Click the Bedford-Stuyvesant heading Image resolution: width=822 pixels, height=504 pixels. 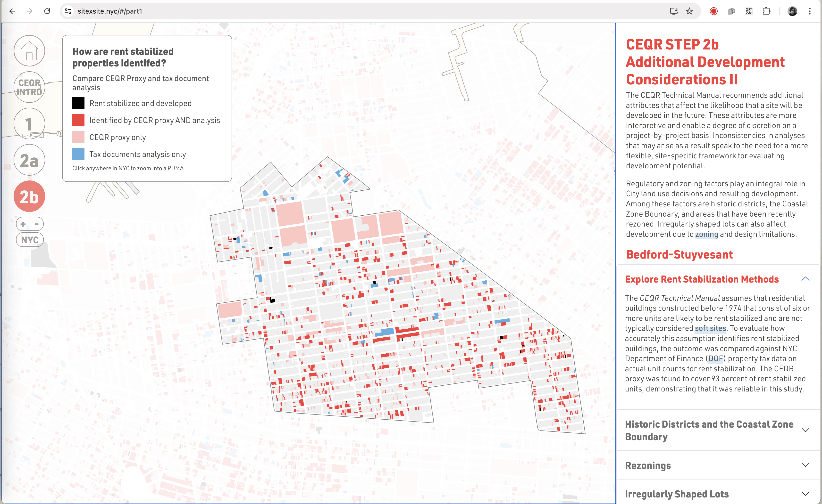point(679,255)
